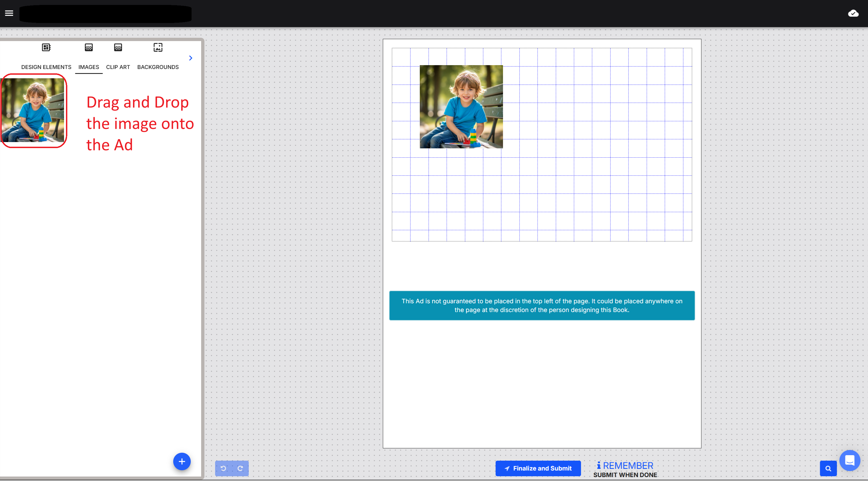868x482 pixels.
Task: Select the boy thumbnail in Images panel
Action: click(x=33, y=110)
